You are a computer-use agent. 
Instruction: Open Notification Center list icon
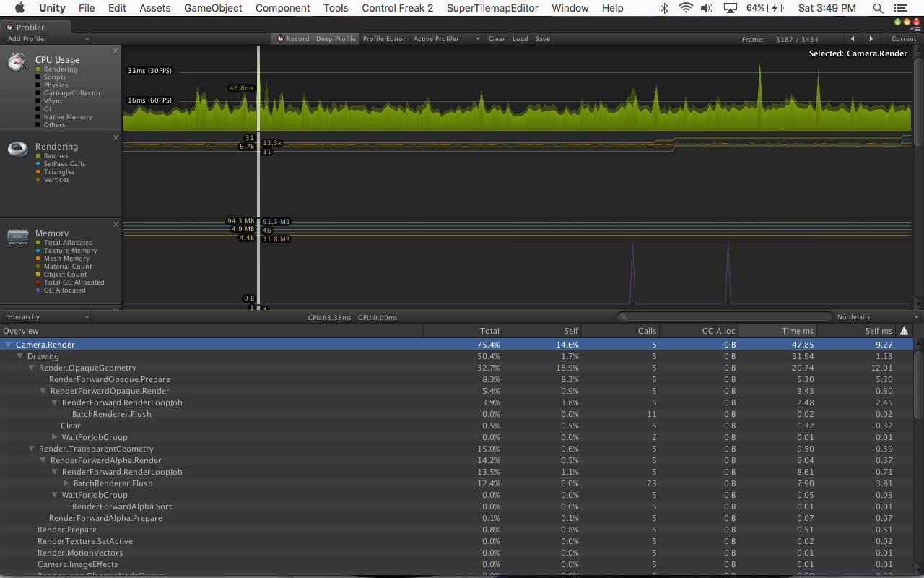[x=902, y=8]
